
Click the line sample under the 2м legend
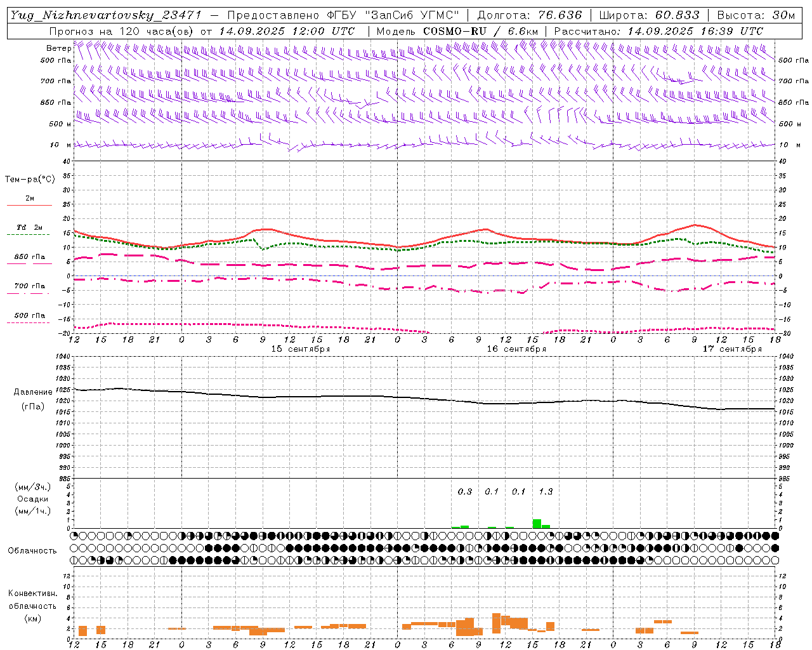click(29, 205)
